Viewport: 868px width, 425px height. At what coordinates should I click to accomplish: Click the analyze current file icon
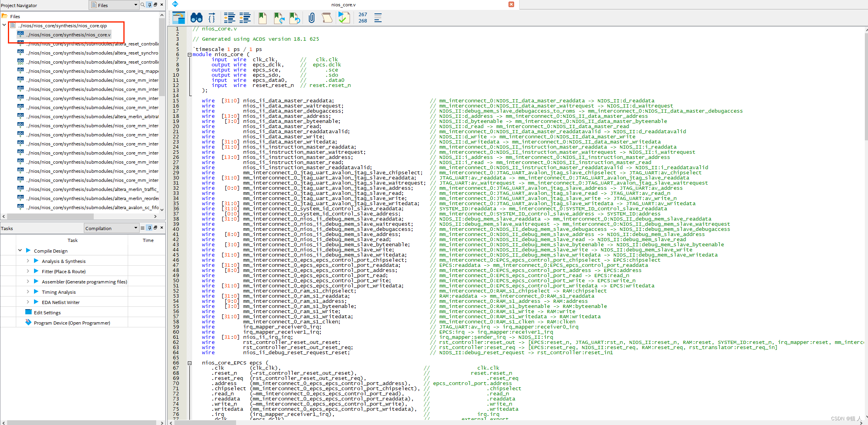344,18
